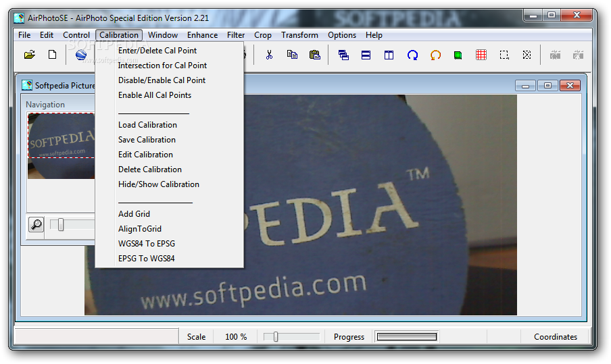Click the Scale label in status bar
The image size is (611, 364).
point(196,337)
